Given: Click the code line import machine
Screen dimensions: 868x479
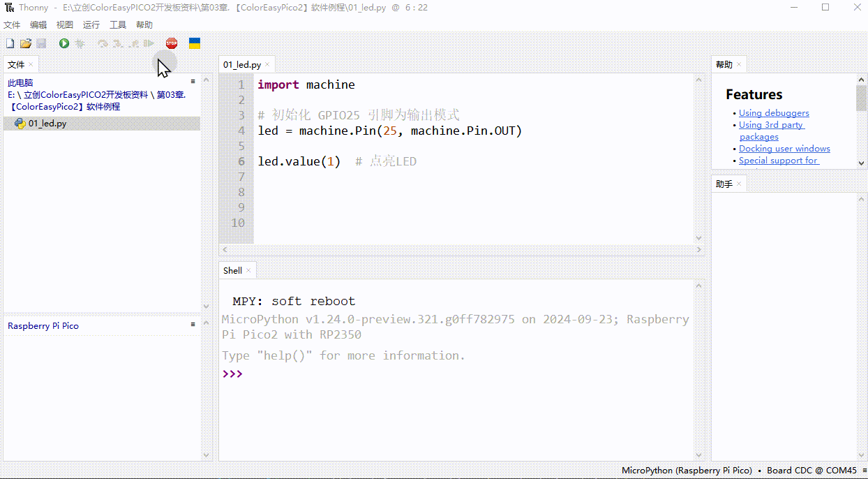Looking at the screenshot, I should [306, 84].
